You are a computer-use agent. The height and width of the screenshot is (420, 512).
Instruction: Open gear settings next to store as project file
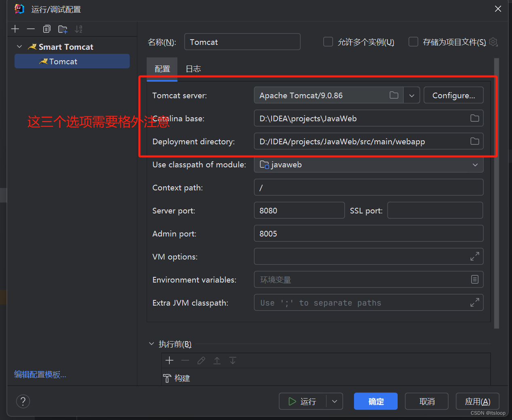click(x=493, y=42)
